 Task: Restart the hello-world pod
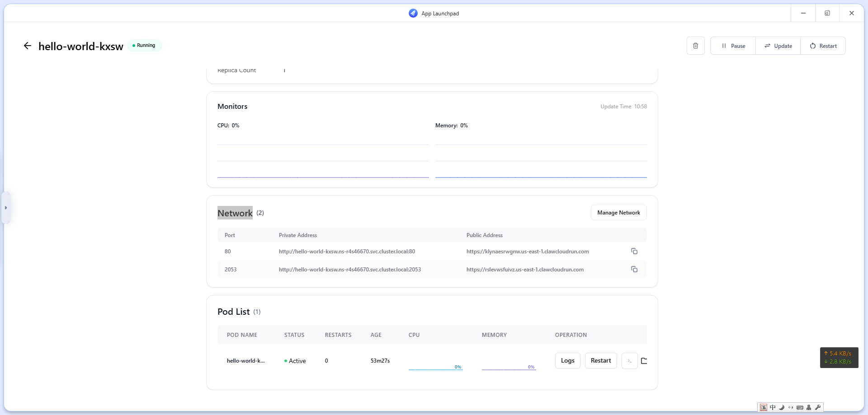pyautogui.click(x=600, y=360)
